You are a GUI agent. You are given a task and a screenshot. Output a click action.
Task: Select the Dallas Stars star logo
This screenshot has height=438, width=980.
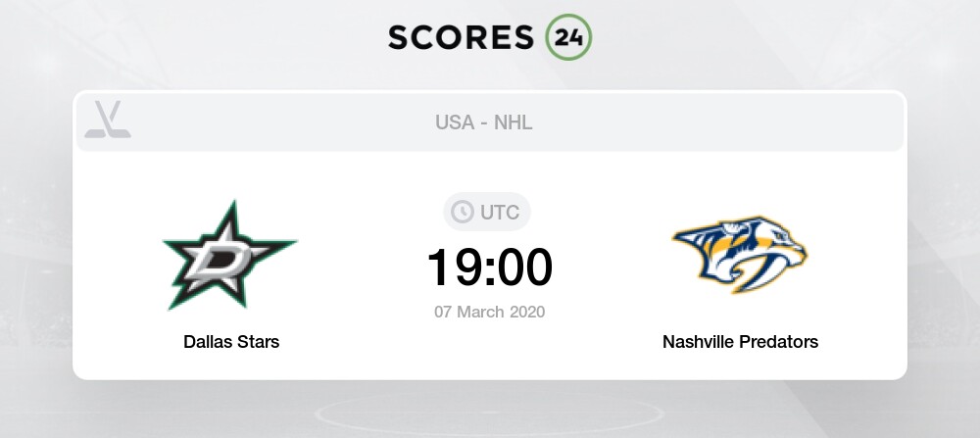point(229,255)
